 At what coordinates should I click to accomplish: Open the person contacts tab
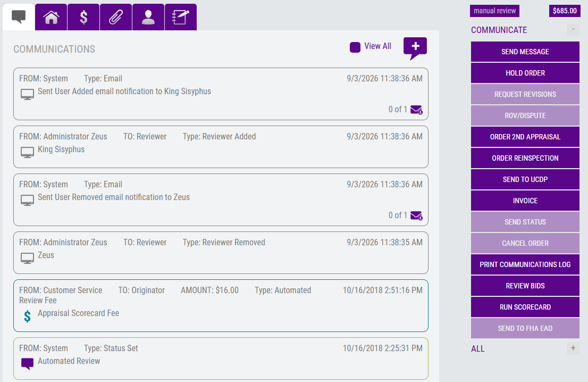click(x=148, y=17)
